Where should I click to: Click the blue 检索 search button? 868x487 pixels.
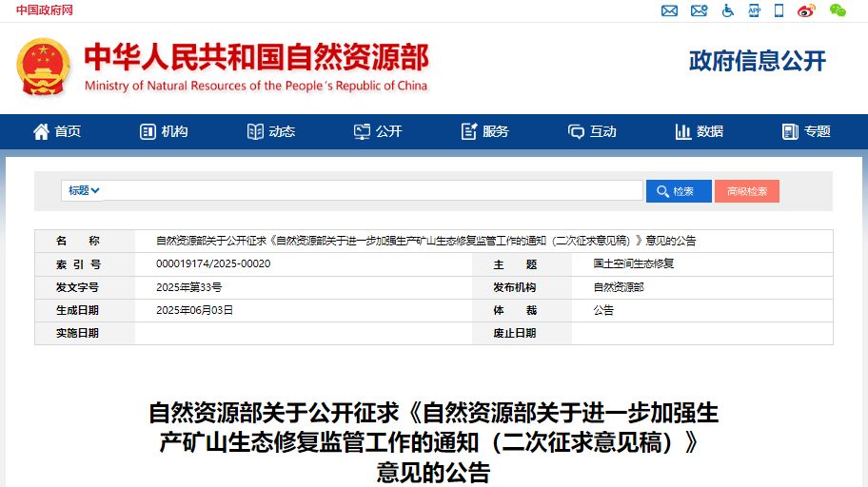click(678, 191)
